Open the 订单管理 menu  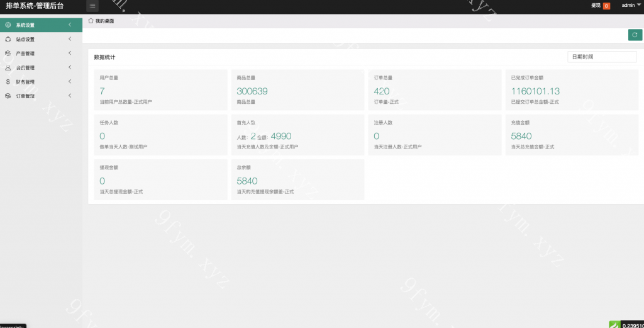41,96
